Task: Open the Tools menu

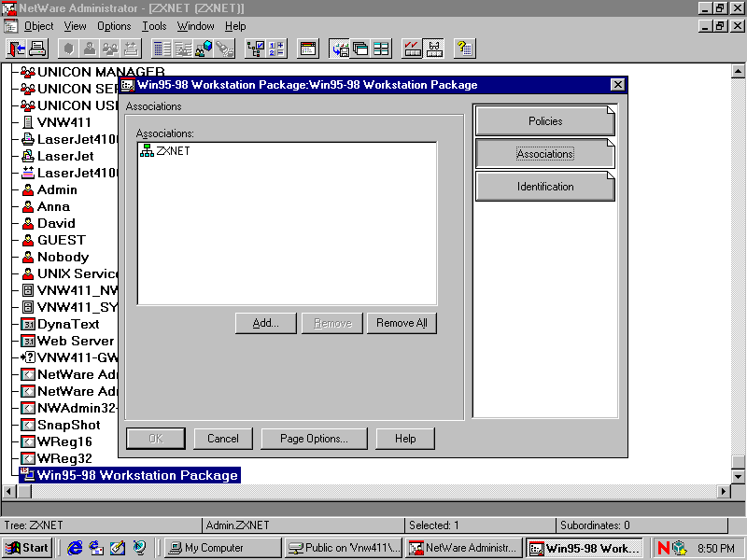Action: (154, 26)
